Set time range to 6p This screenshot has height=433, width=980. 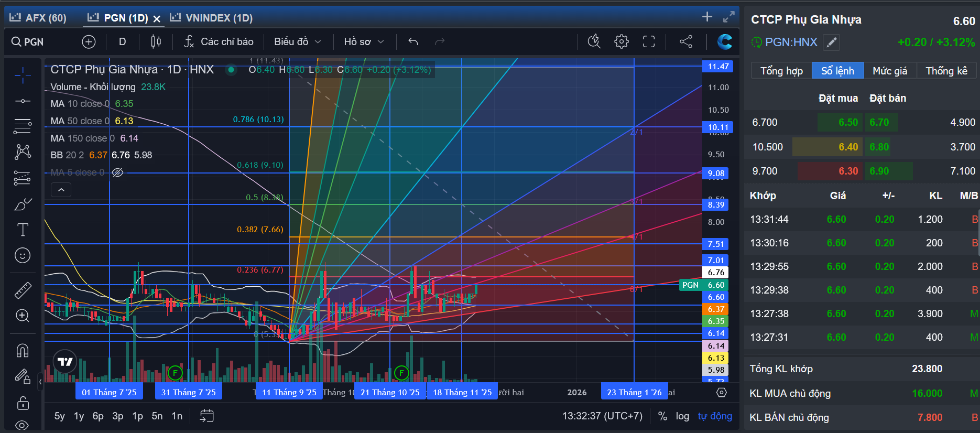click(x=98, y=416)
